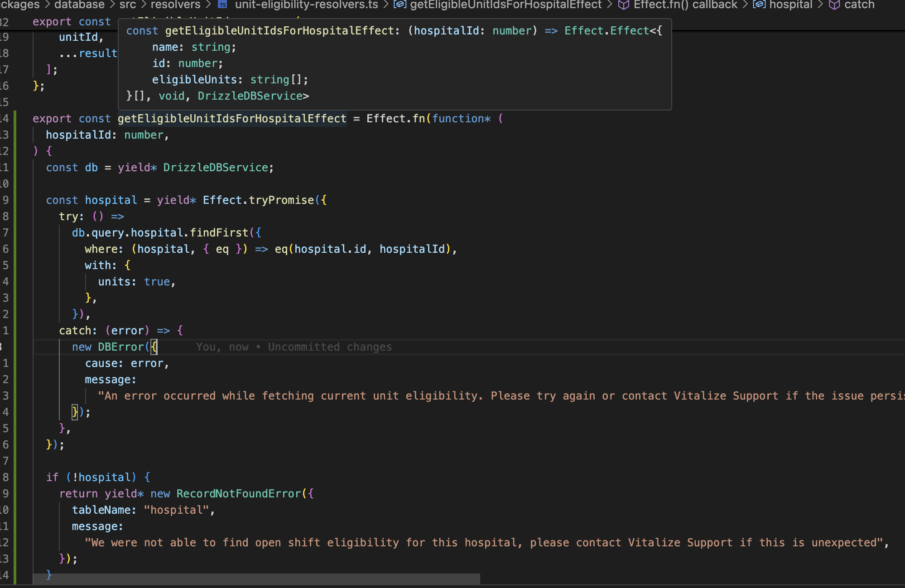905x588 pixels.
Task: Click the green git gutter change bar
Action: pyautogui.click(x=15, y=317)
